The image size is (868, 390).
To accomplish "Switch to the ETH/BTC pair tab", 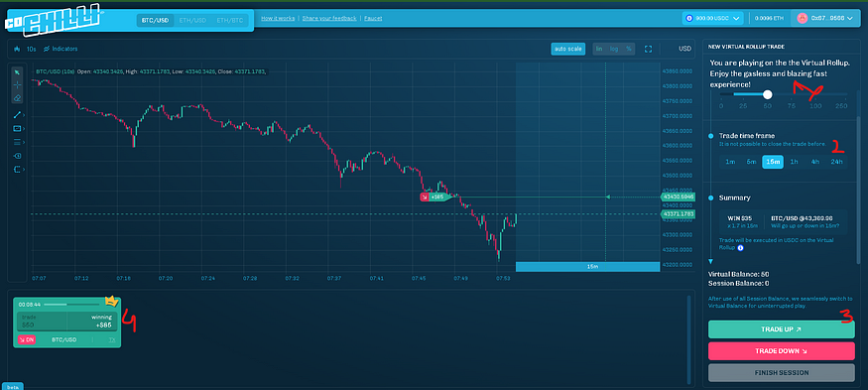I will point(230,21).
